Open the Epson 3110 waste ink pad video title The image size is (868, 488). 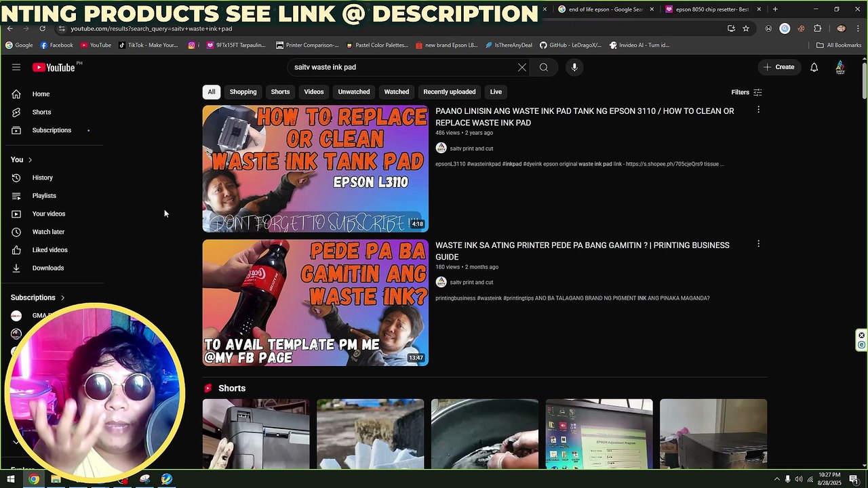coord(585,117)
